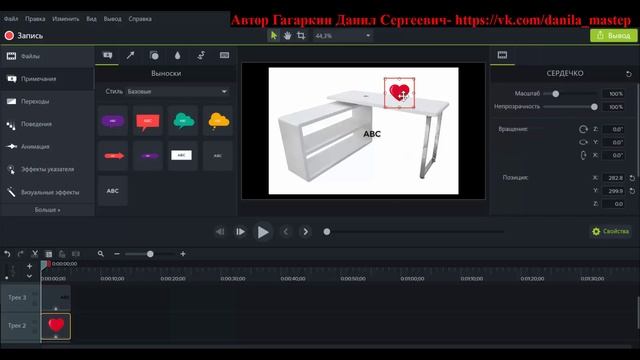Select the blur droplet tab icon
Image resolution: width=640 pixels, height=360 pixels.
(178, 56)
